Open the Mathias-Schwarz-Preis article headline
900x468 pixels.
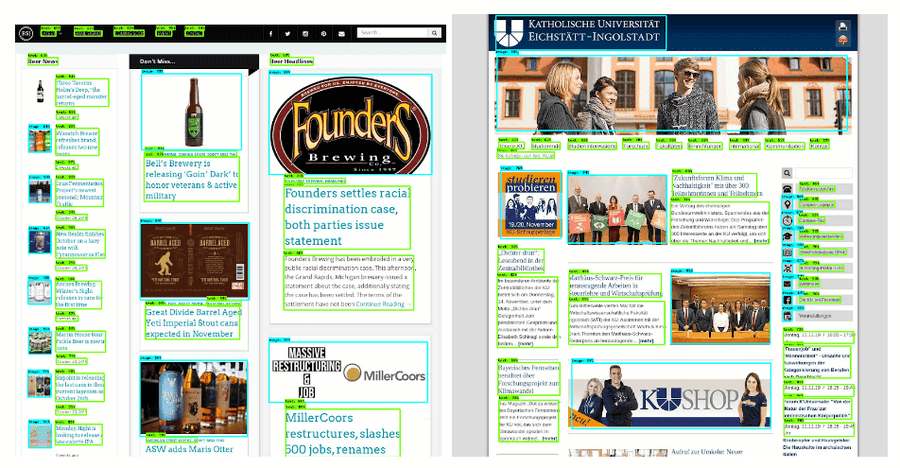(615, 285)
